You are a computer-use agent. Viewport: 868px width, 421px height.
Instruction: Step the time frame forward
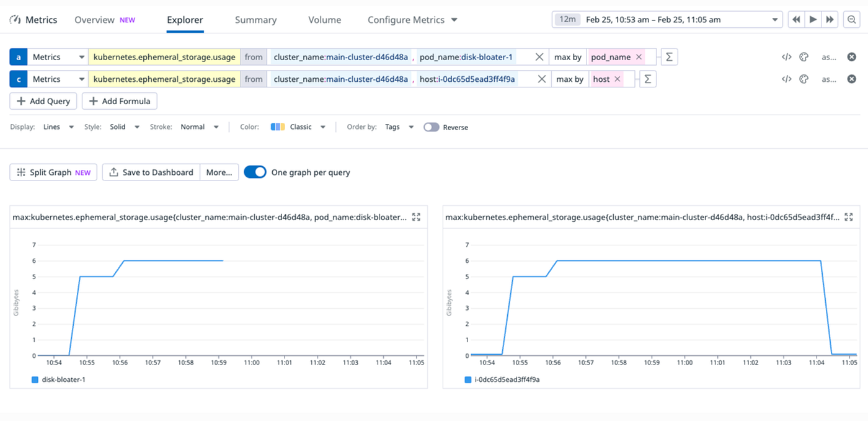point(831,20)
